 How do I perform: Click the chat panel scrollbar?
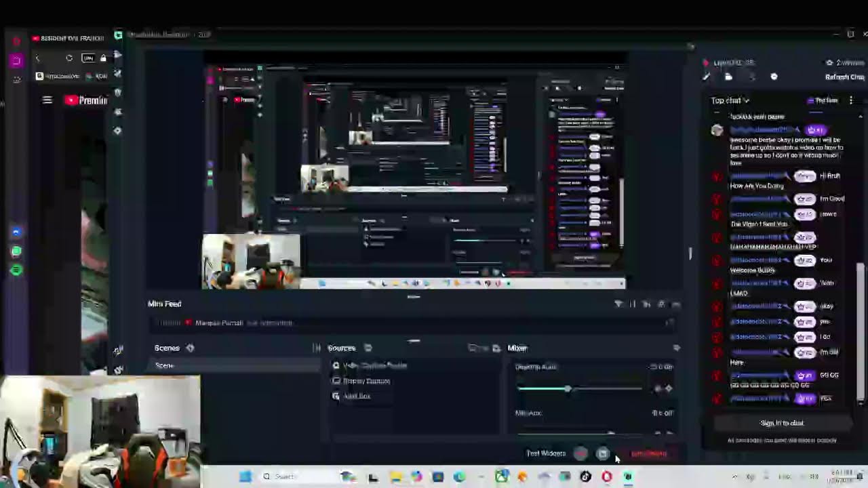[862, 332]
